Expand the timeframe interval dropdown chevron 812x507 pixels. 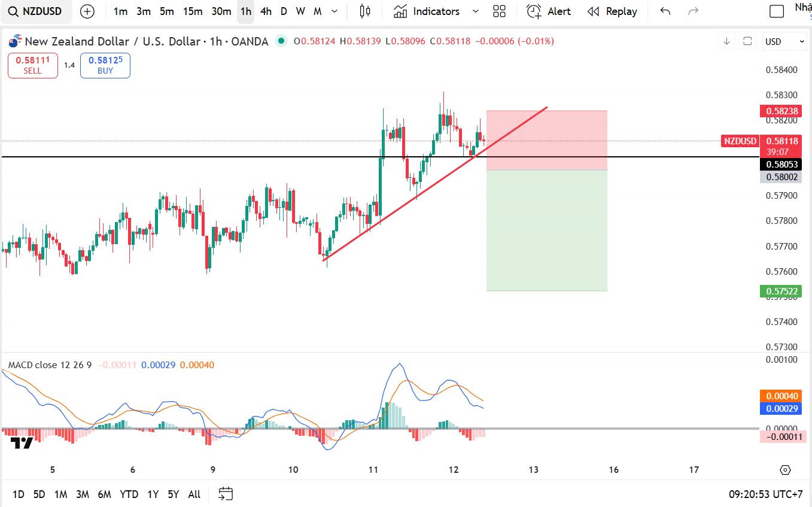[334, 11]
